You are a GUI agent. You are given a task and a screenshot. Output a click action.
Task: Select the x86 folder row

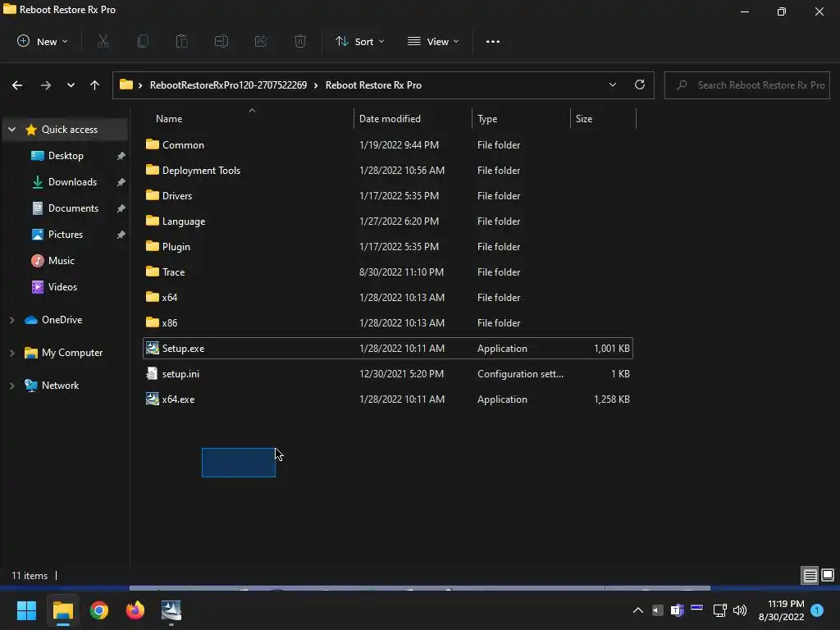pos(388,323)
